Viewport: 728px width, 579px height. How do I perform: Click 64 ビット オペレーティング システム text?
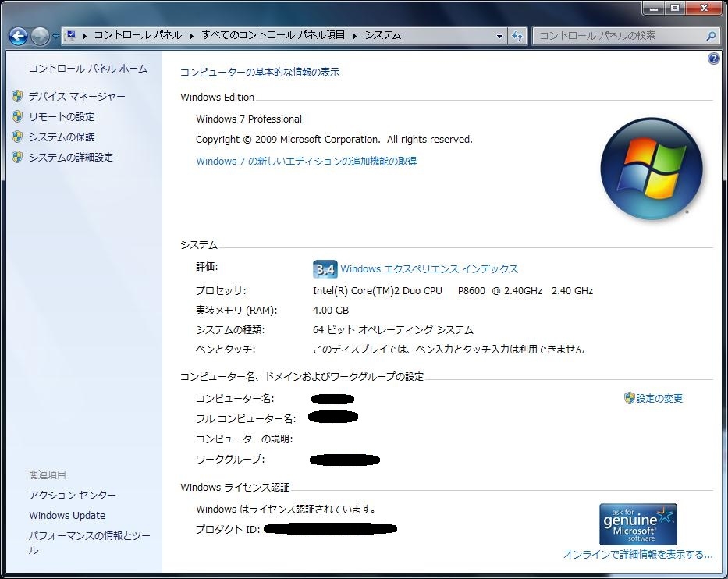(392, 330)
